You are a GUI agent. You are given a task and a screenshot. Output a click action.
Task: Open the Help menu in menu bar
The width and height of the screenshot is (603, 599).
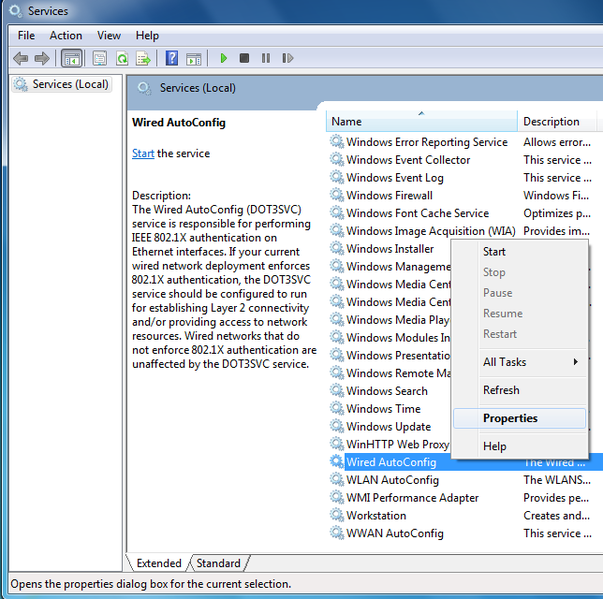click(147, 35)
